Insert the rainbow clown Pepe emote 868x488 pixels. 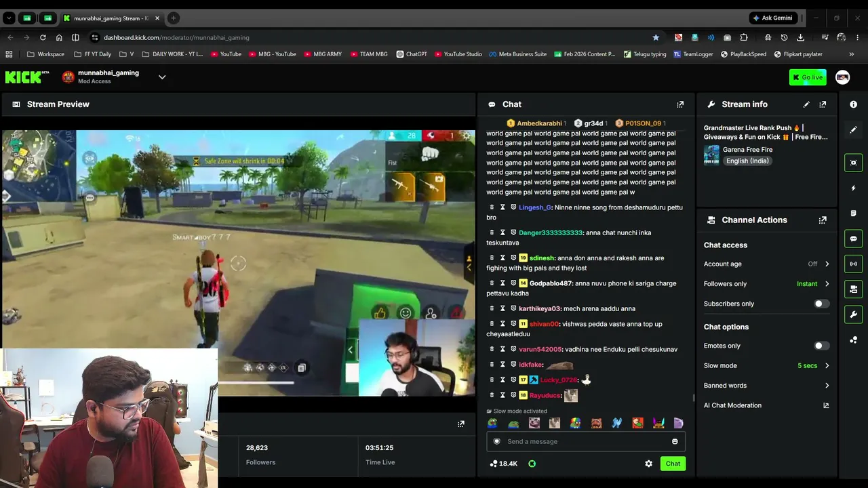coord(575,423)
